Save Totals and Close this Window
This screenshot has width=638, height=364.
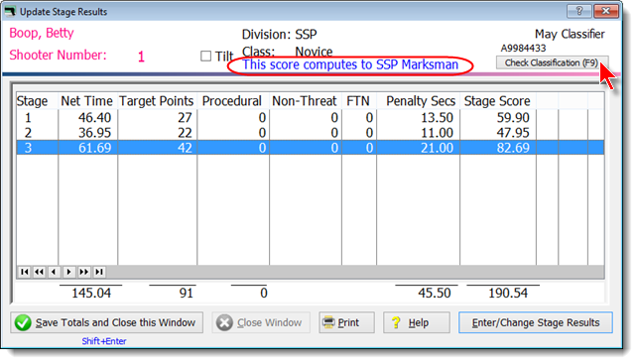coord(106,322)
